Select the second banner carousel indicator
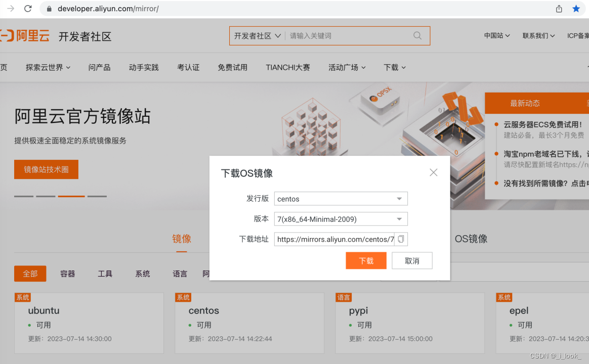This screenshot has width=589, height=364. click(46, 196)
